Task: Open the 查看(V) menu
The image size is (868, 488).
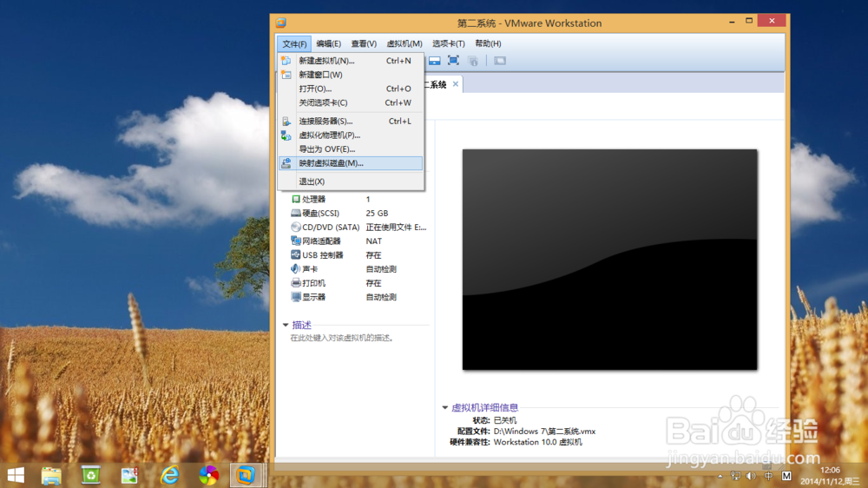Action: pos(364,43)
